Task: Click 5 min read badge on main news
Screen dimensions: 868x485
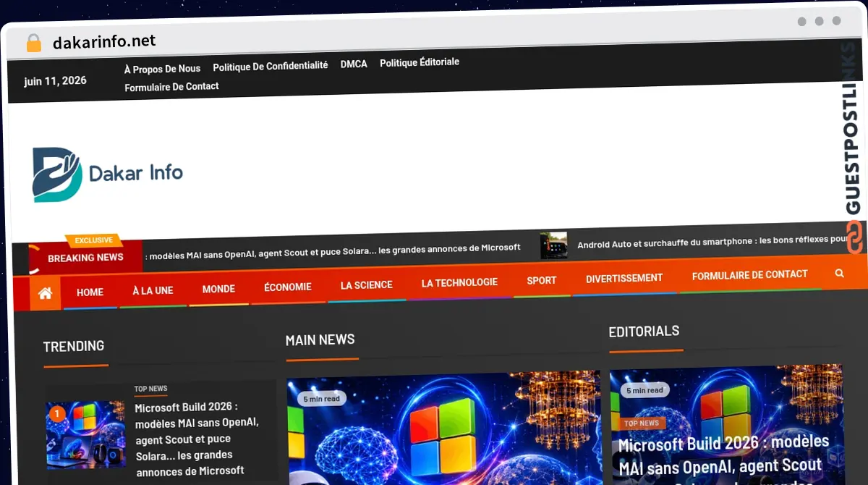Action: [x=322, y=399]
